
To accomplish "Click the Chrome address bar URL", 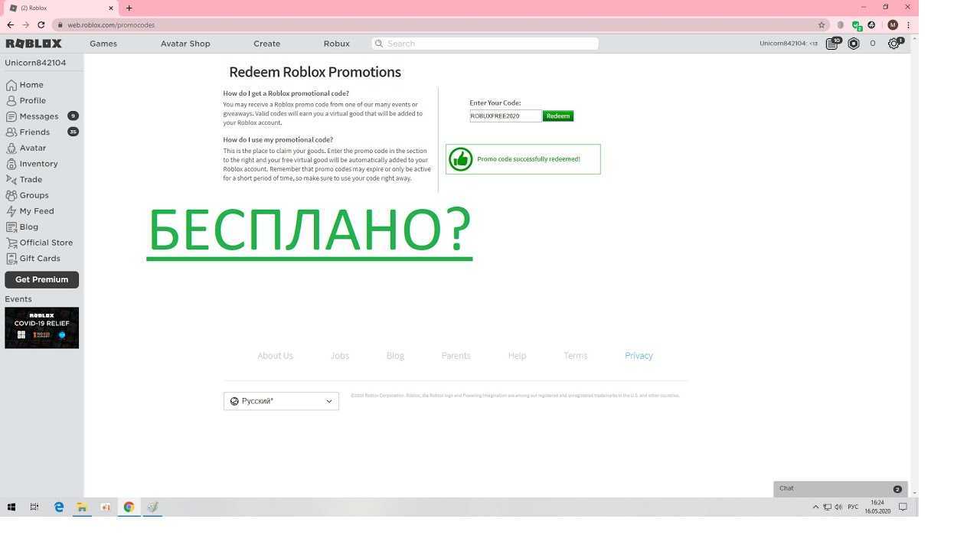I will pyautogui.click(x=111, y=24).
